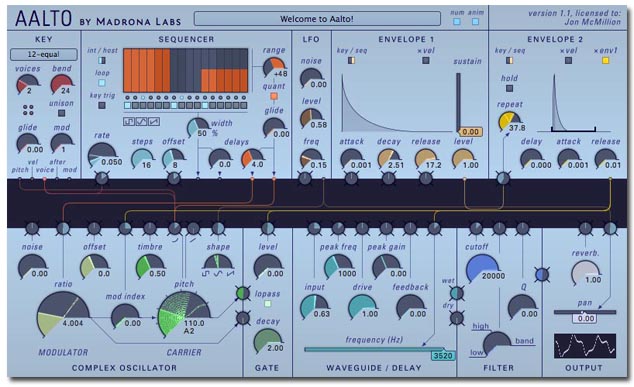Image resolution: width=634 pixels, height=387 pixels.
Task: Click the yellow repeat dial in Envelope 2
Action: pos(509,121)
